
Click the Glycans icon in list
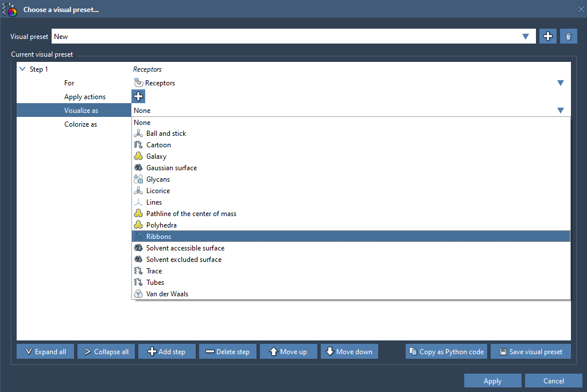(x=138, y=179)
